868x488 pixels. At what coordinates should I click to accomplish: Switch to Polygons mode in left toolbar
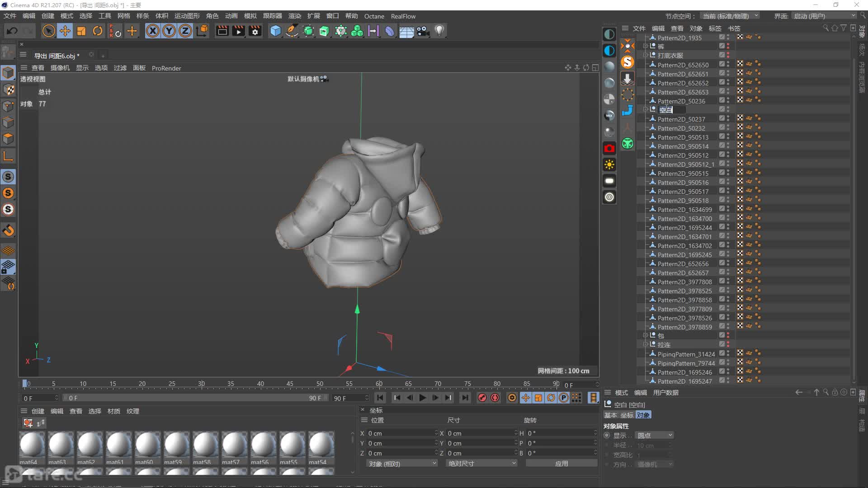[x=8, y=139]
